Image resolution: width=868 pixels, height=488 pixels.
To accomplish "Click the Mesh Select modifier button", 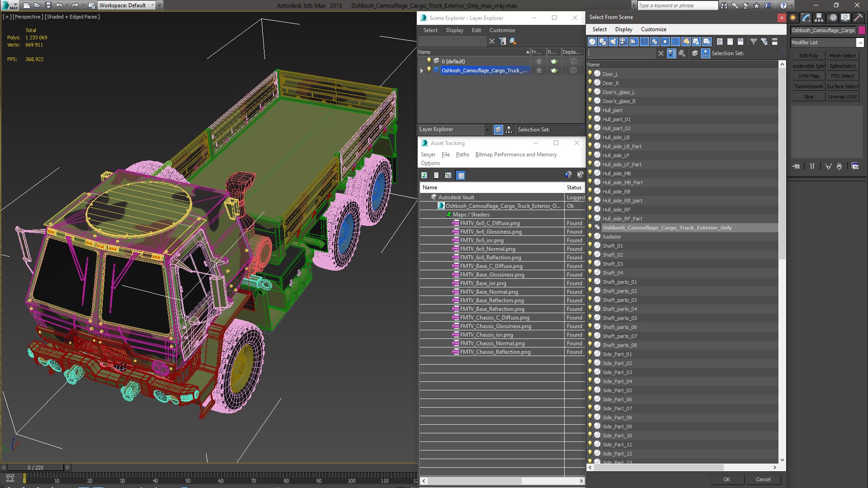I will [x=842, y=56].
